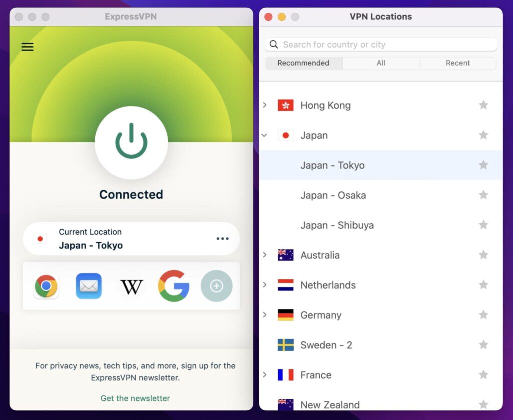Select the Sweden flag icon
Image resolution: width=513 pixels, height=420 pixels.
[x=285, y=345]
